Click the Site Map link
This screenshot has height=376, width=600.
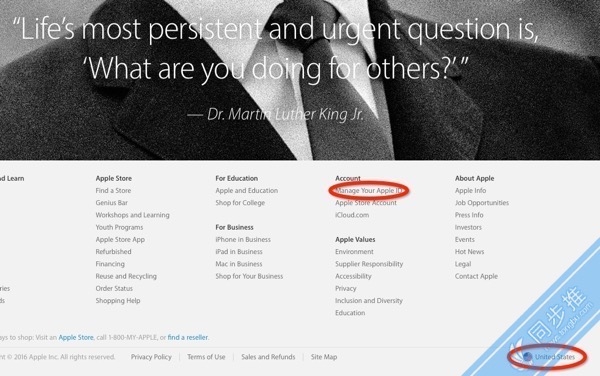point(324,357)
